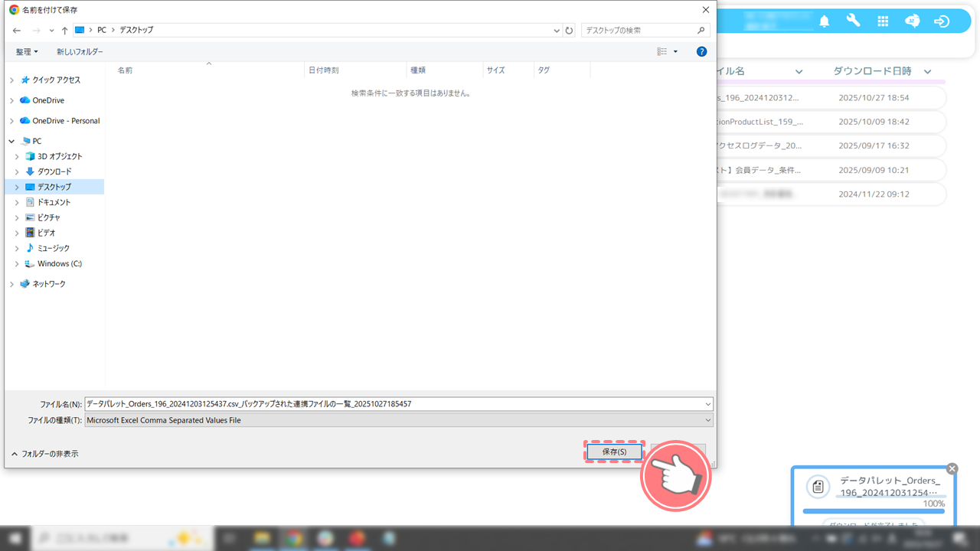The width and height of the screenshot is (980, 551).
Task: Hide folders with フォルダーの非表示
Action: pos(44,454)
